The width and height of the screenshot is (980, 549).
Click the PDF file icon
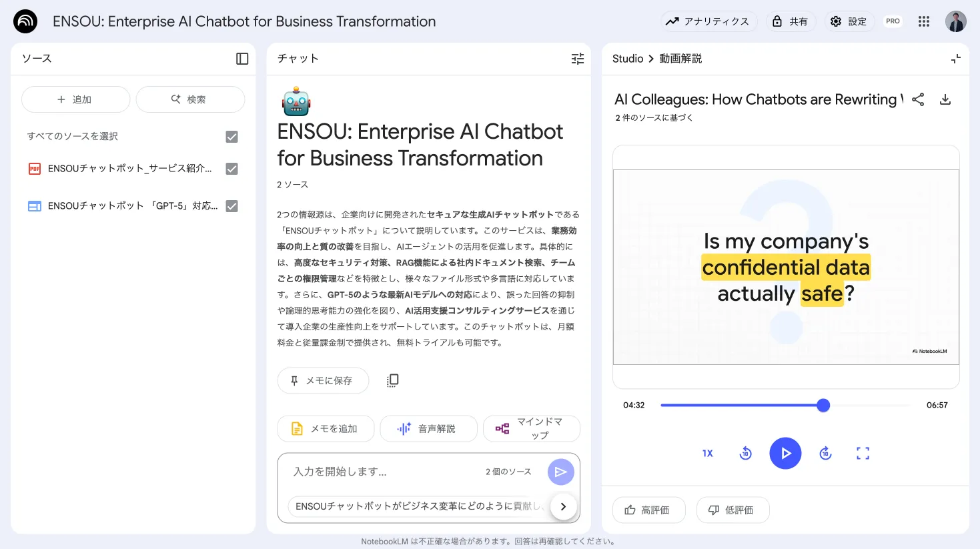click(35, 169)
